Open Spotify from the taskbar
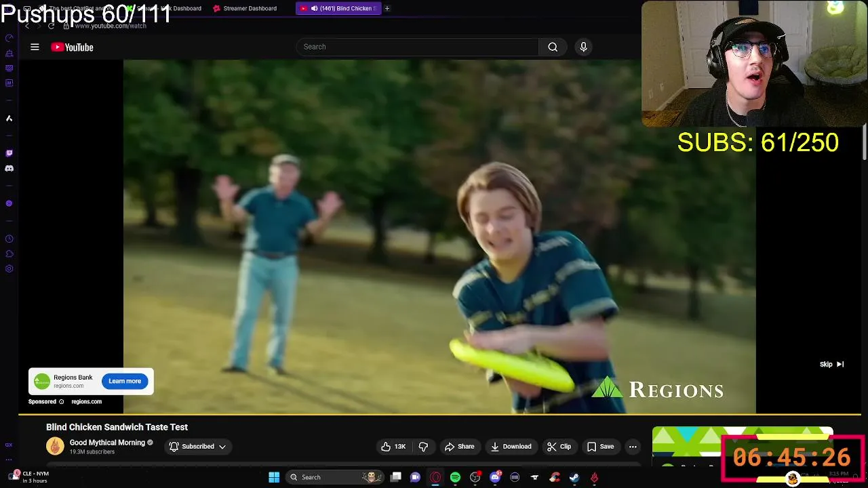868x488 pixels. pyautogui.click(x=455, y=477)
